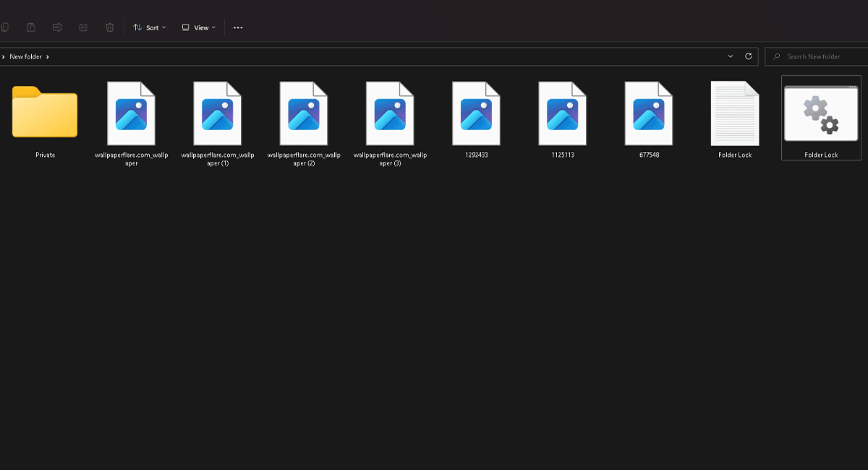868x470 pixels.
Task: Open the View dropdown menu
Action: [x=199, y=27]
